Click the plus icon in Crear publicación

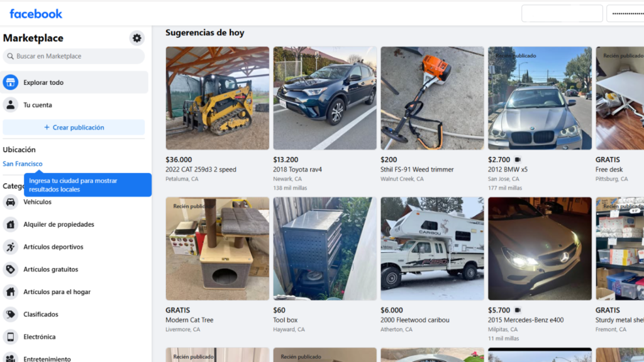coord(47,128)
